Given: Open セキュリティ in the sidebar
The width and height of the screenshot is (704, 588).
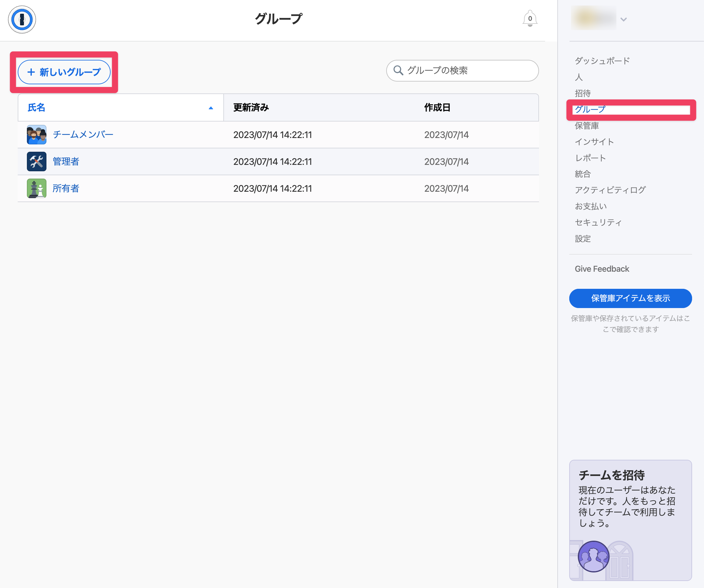Looking at the screenshot, I should click(x=598, y=223).
